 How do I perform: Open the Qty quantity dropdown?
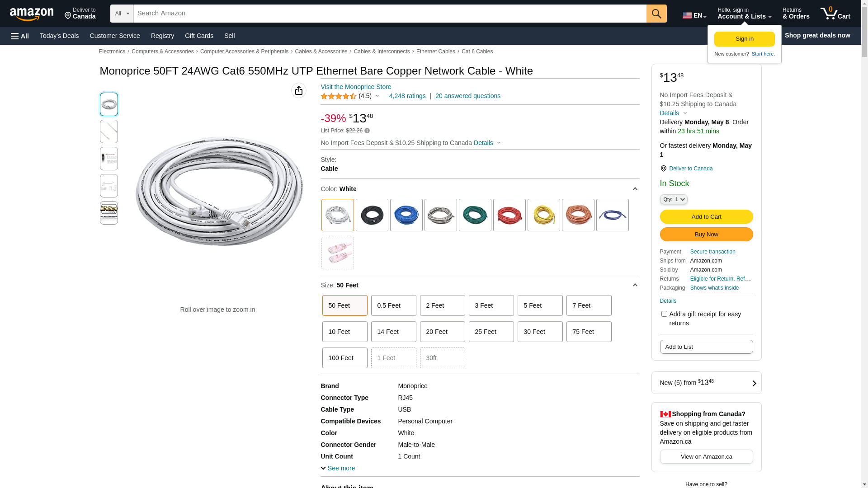tap(674, 199)
